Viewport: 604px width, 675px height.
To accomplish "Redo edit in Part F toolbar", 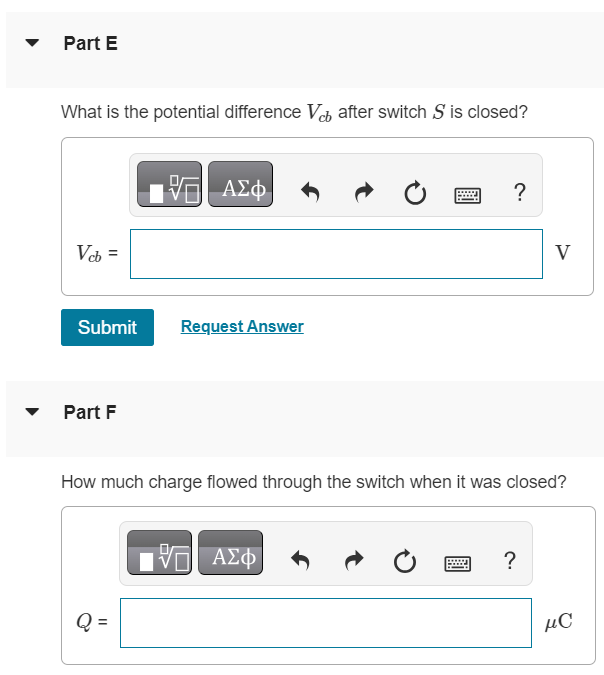I will point(354,560).
